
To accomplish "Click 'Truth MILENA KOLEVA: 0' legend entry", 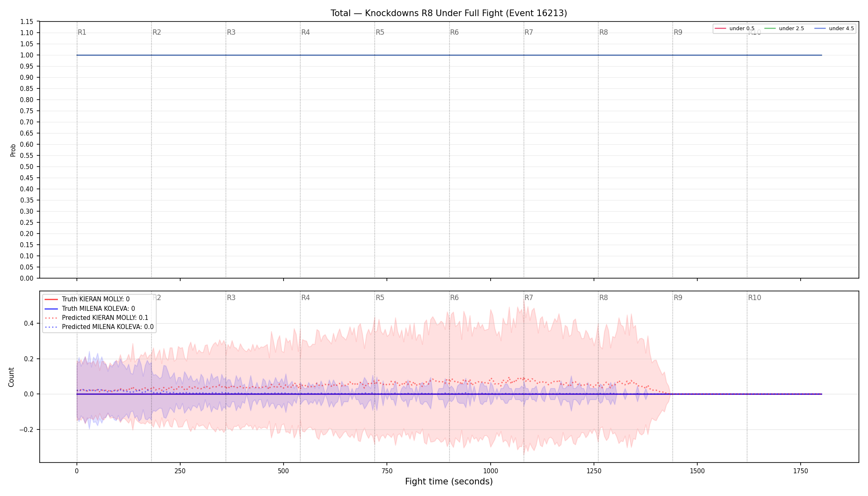I will 89,309.
